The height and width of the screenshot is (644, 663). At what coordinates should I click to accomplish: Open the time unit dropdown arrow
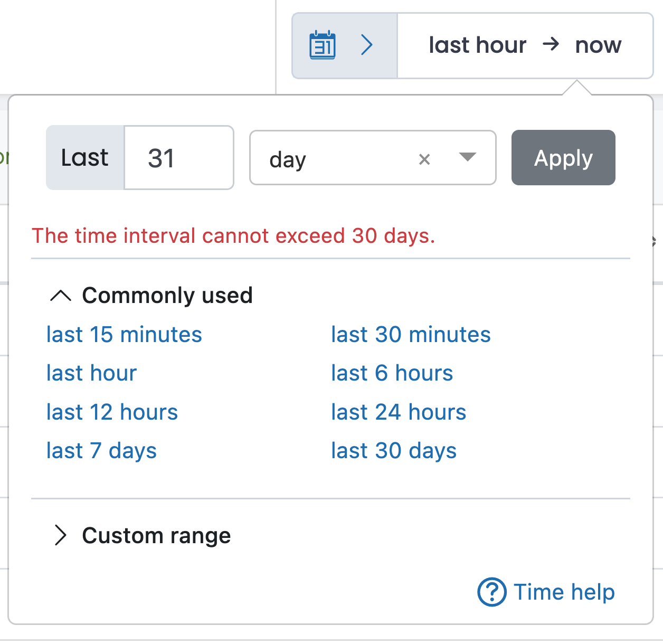point(467,158)
